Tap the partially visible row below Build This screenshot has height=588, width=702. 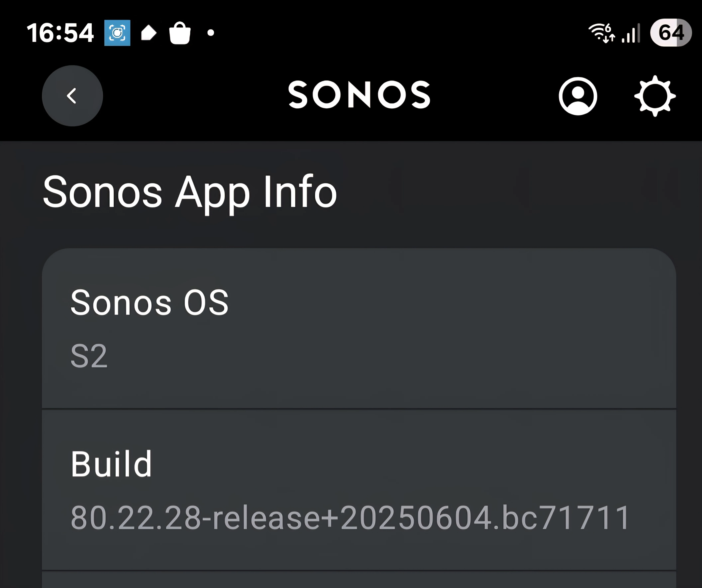[359, 580]
